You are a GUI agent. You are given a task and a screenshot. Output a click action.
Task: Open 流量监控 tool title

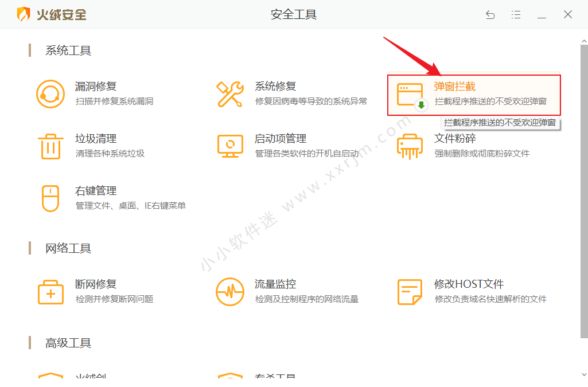click(x=275, y=284)
